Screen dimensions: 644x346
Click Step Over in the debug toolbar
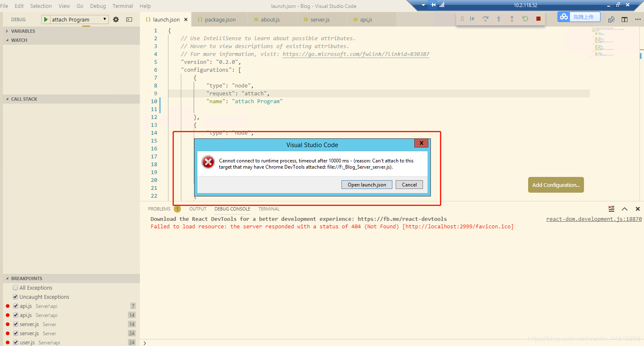485,19
